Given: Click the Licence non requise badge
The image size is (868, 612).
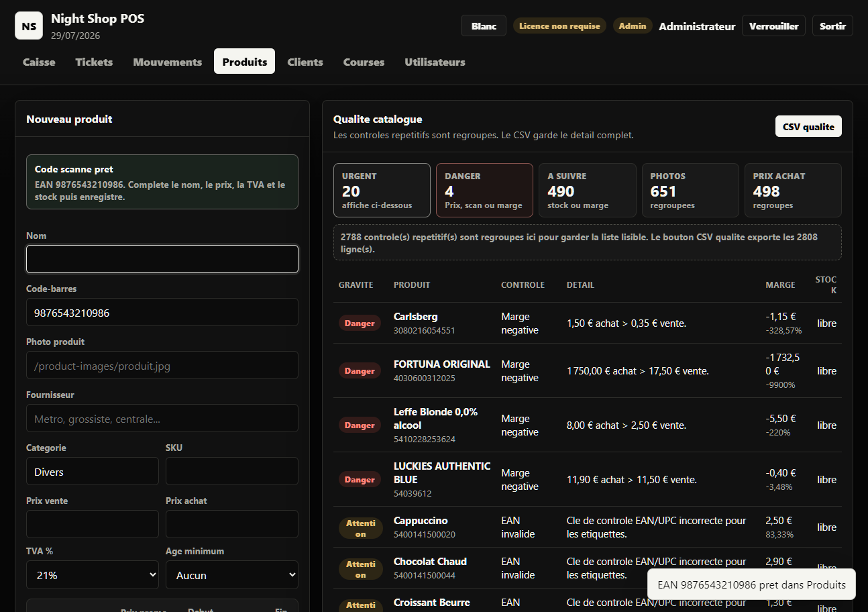Looking at the screenshot, I should point(559,26).
